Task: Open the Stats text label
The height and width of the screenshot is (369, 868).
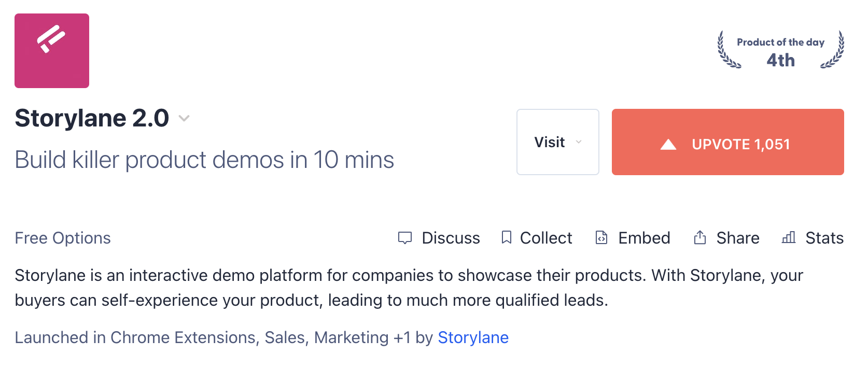Action: 824,238
